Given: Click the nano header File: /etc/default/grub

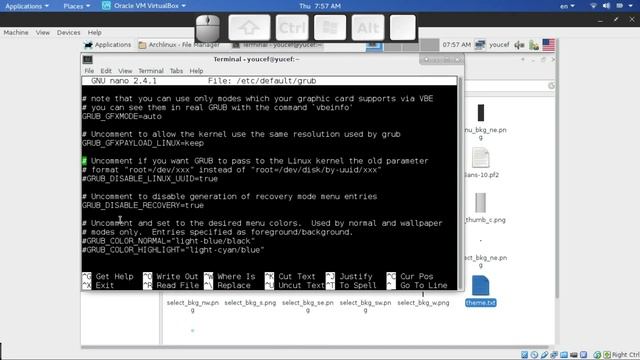Looking at the screenshot, I should point(262,81).
